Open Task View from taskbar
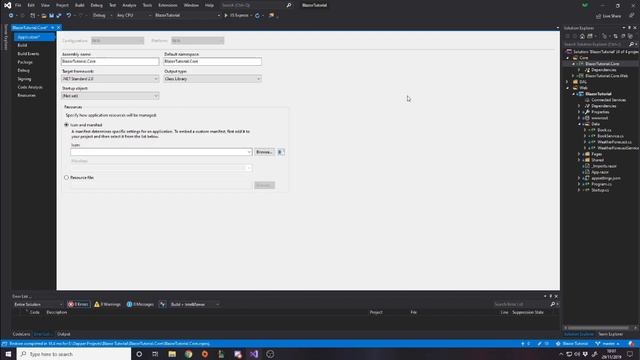The image size is (640, 360). click(155, 354)
